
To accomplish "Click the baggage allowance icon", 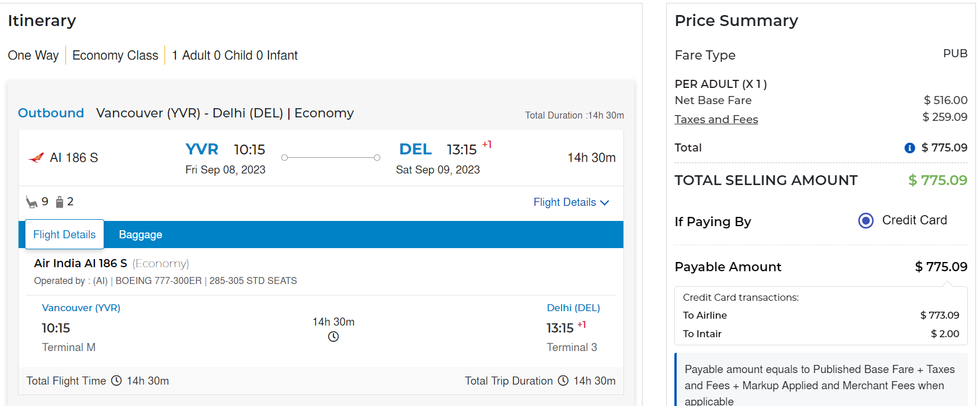I will point(59,202).
